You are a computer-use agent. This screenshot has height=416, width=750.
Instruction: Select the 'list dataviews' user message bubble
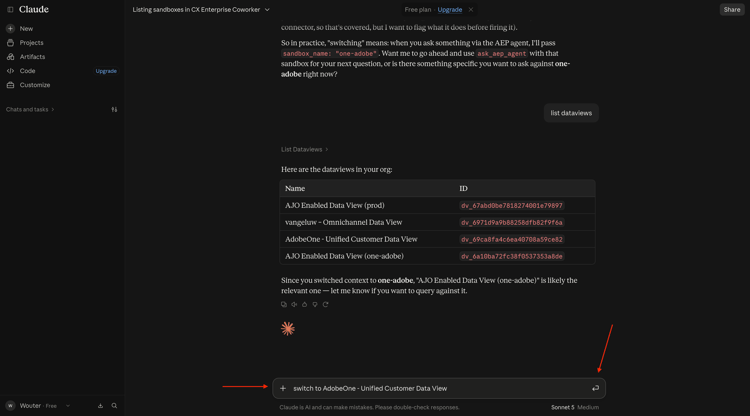(x=571, y=113)
